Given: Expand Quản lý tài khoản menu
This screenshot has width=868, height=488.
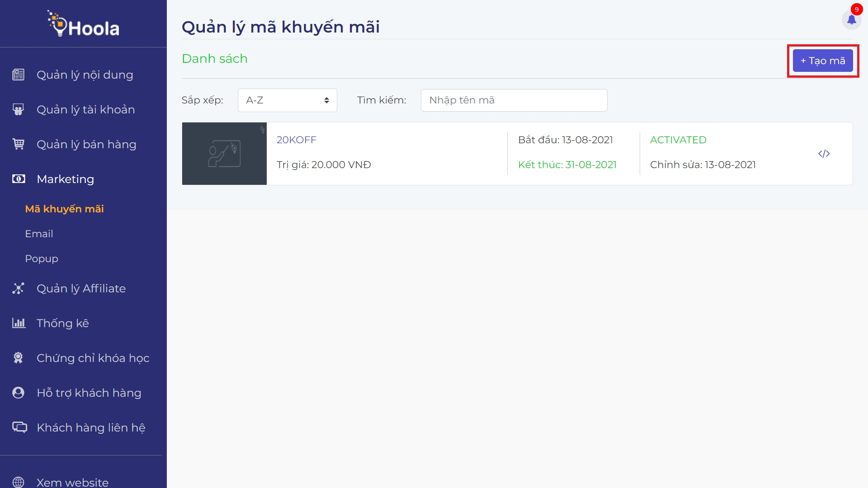Looking at the screenshot, I should pos(85,109).
